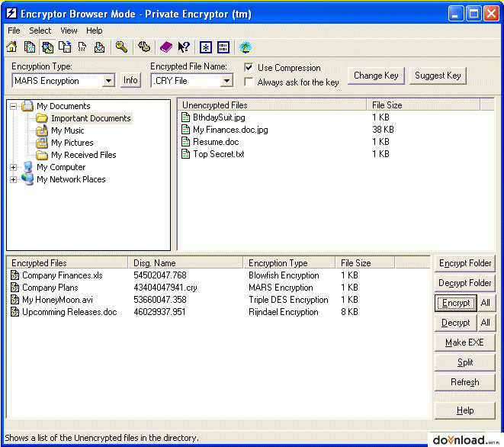
Task: Click the My Computer icon in tree
Action: pos(28,167)
